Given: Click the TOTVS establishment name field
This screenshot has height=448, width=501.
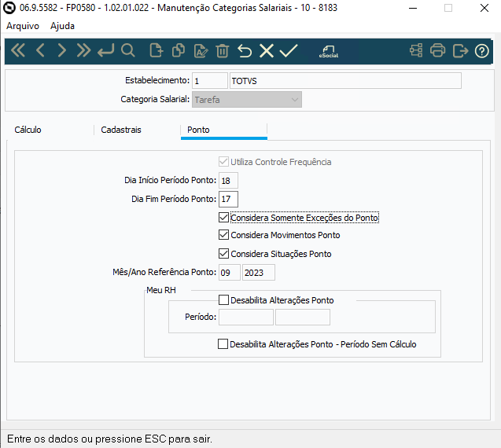Looking at the screenshot, I should 345,81.
